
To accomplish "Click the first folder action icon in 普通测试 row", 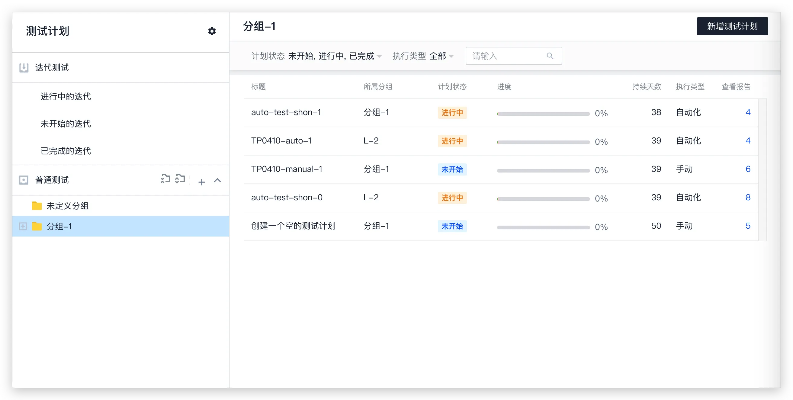I will tap(165, 179).
